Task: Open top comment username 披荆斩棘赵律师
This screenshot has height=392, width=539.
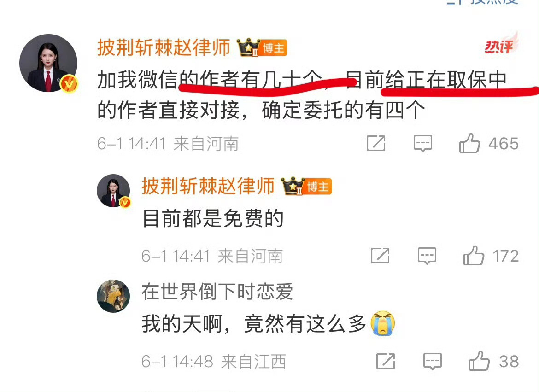Action: click(164, 47)
